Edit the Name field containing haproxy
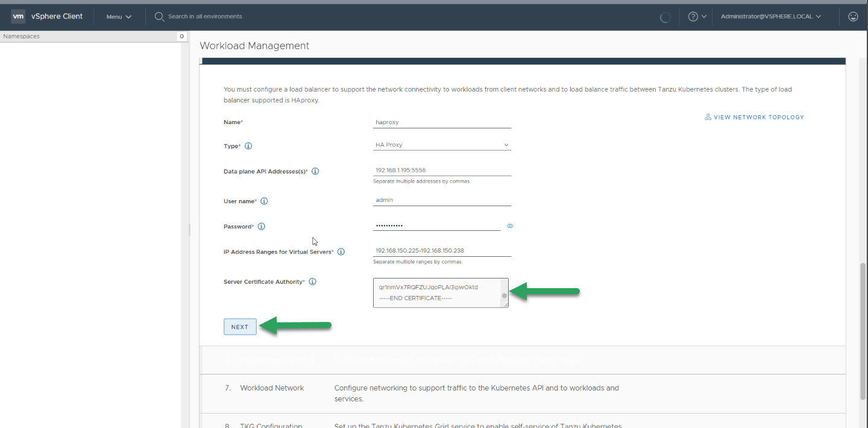This screenshot has height=428, width=868. (442, 122)
